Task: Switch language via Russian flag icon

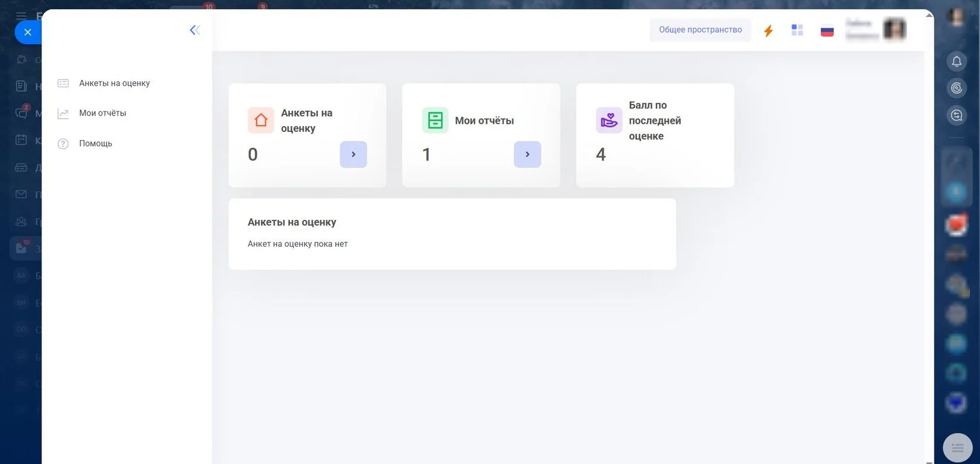Action: tap(827, 30)
